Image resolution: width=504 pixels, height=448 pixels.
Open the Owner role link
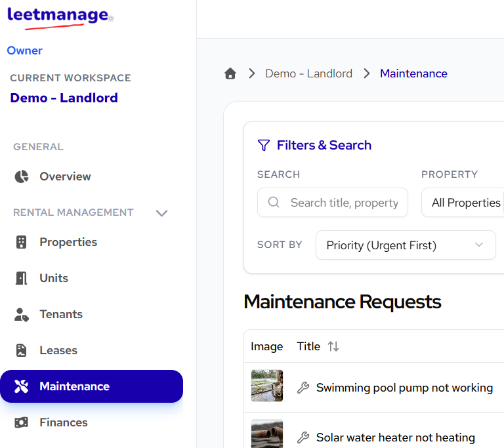(25, 51)
